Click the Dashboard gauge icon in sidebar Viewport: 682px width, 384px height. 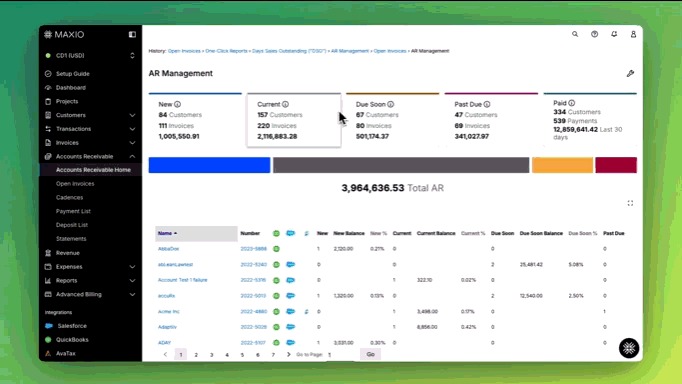(x=48, y=87)
